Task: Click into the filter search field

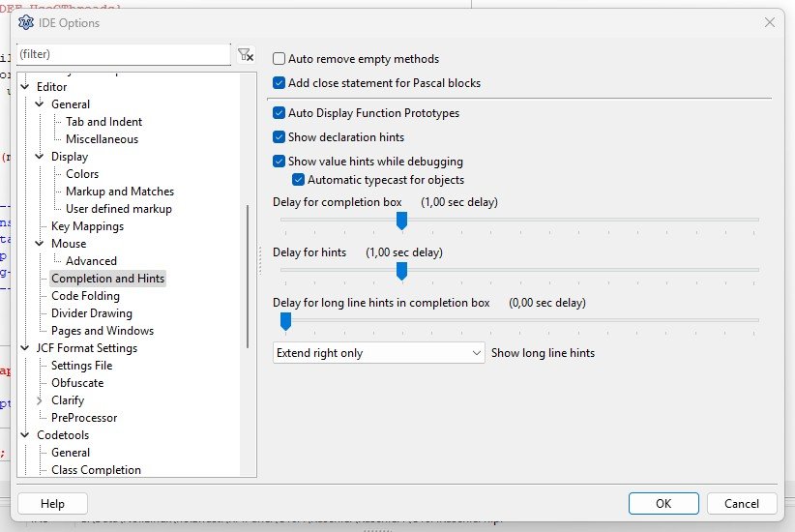Action: [124, 55]
